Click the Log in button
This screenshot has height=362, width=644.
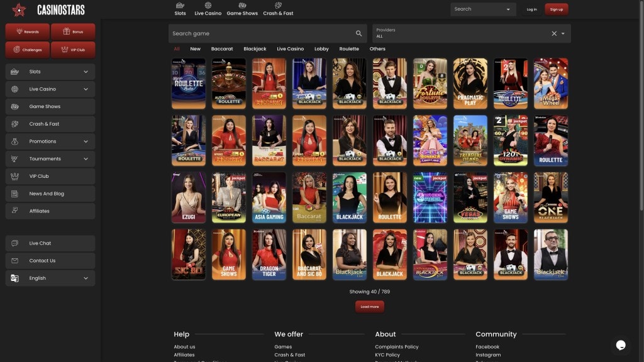531,9
